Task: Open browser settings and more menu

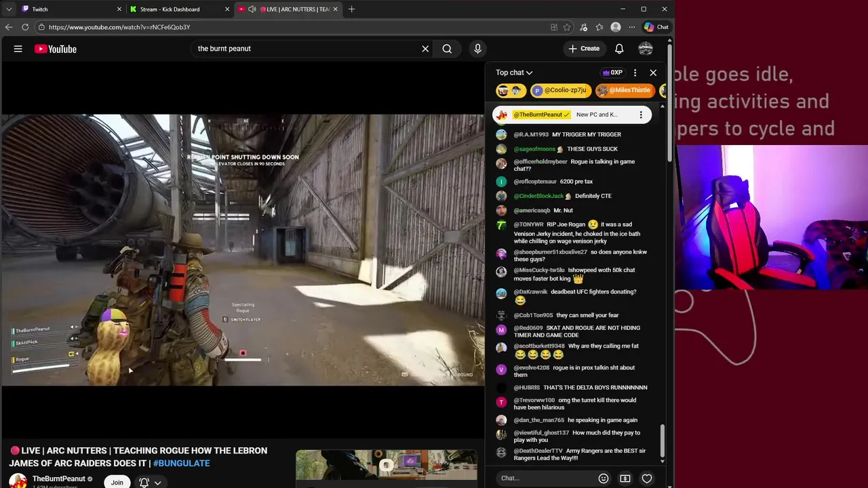Action: point(632,27)
